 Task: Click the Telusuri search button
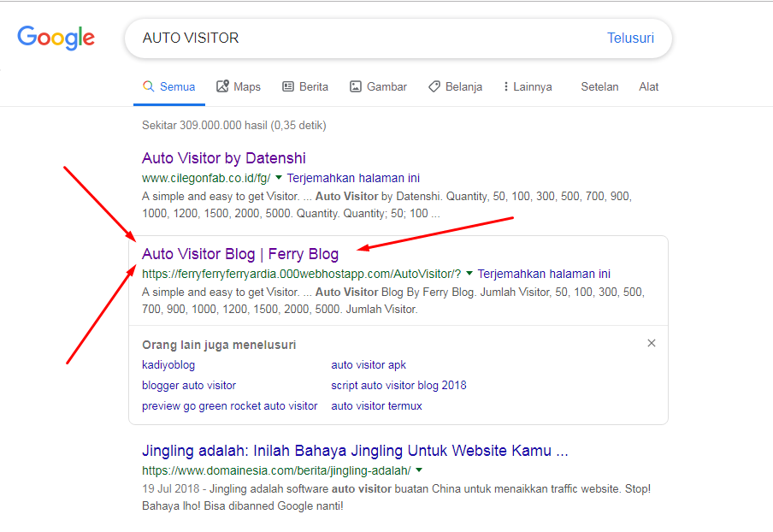[630, 38]
